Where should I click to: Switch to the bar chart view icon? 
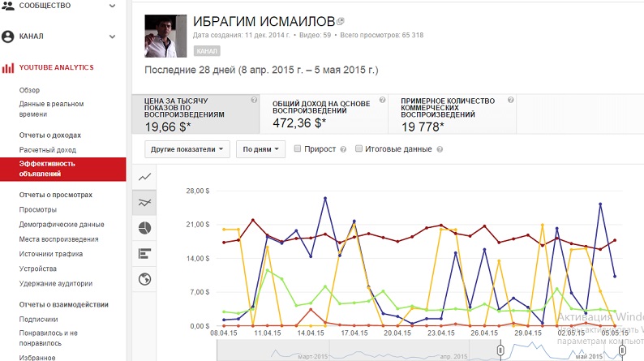(x=144, y=254)
